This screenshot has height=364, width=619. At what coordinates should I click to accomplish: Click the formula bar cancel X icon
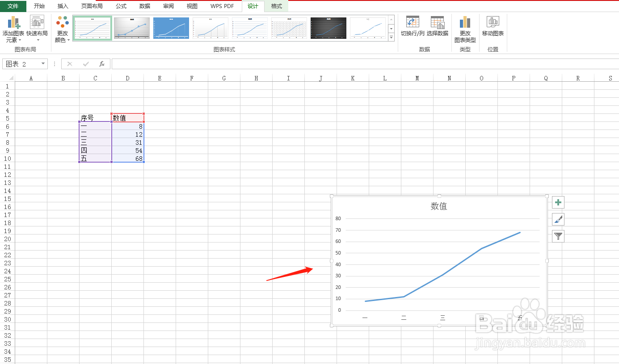(x=70, y=64)
